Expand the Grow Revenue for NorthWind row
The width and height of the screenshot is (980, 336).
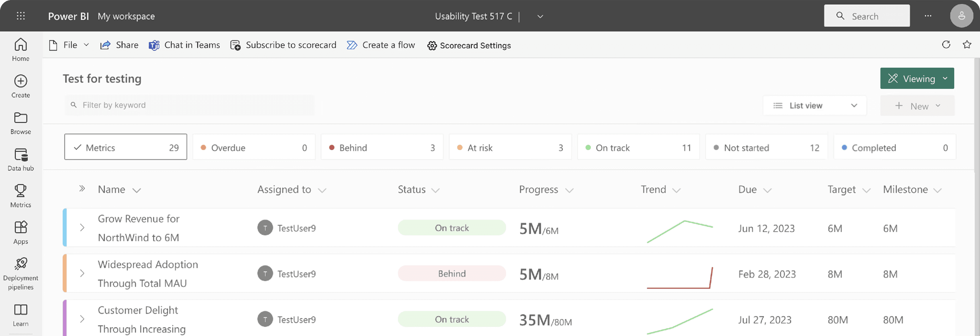[x=82, y=228]
